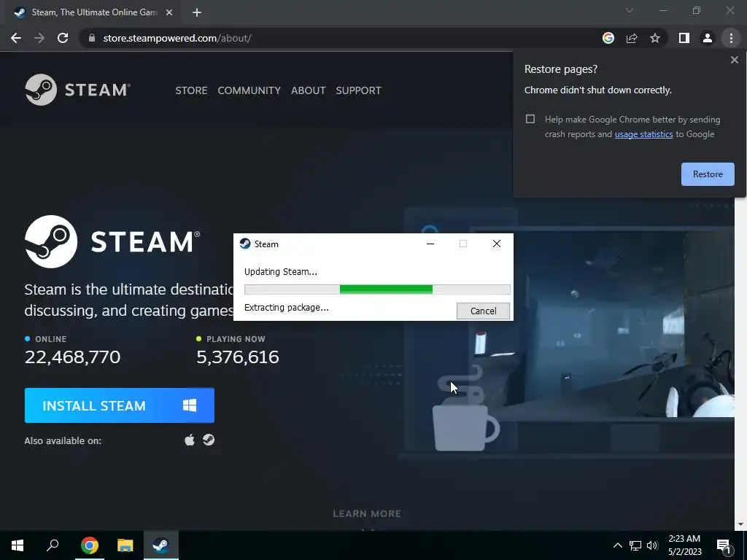Image resolution: width=747 pixels, height=560 pixels.
Task: Click the Chrome forward arrow
Action: 39,38
